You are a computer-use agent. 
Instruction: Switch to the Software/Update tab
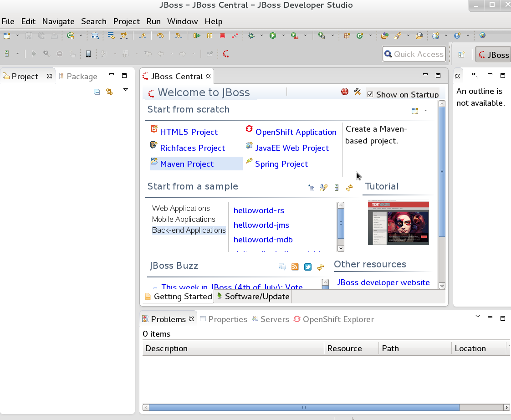(x=253, y=297)
